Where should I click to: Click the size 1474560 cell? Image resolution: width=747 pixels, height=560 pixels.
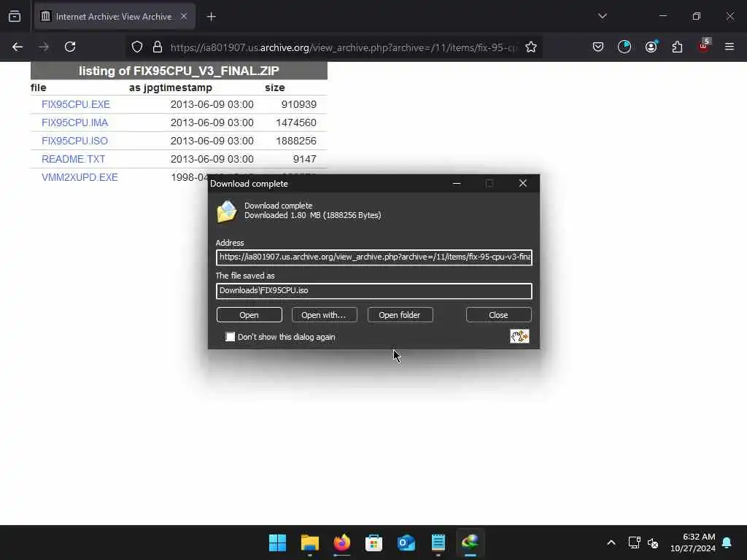(x=296, y=122)
